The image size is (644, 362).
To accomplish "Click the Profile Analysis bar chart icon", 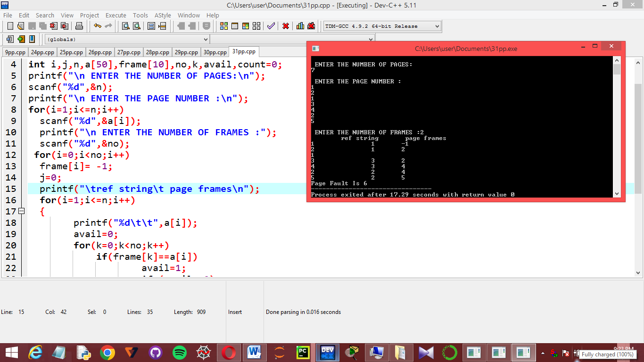I will [300, 26].
